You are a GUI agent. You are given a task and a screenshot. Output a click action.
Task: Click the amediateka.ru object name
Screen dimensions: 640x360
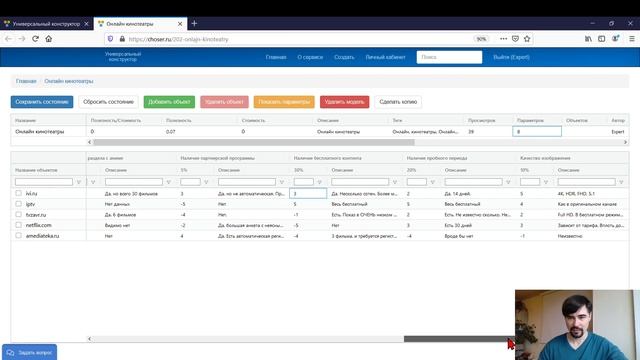coord(42,236)
